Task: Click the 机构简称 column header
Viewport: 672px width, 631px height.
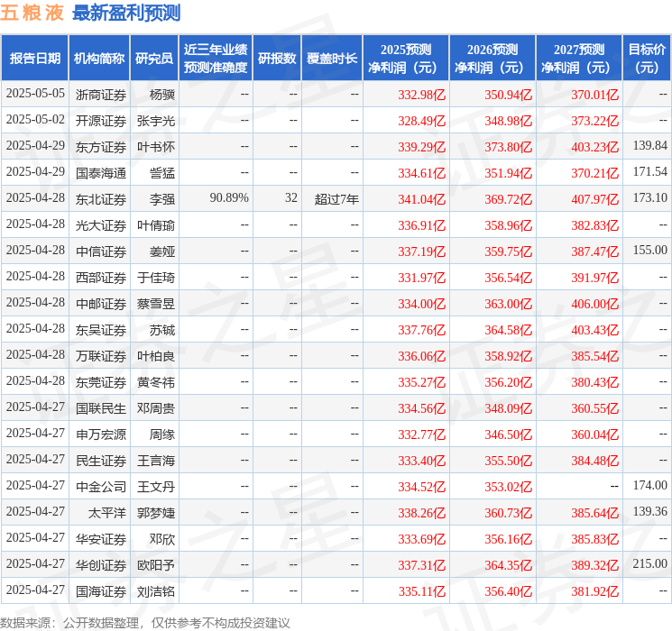Action: pos(99,58)
